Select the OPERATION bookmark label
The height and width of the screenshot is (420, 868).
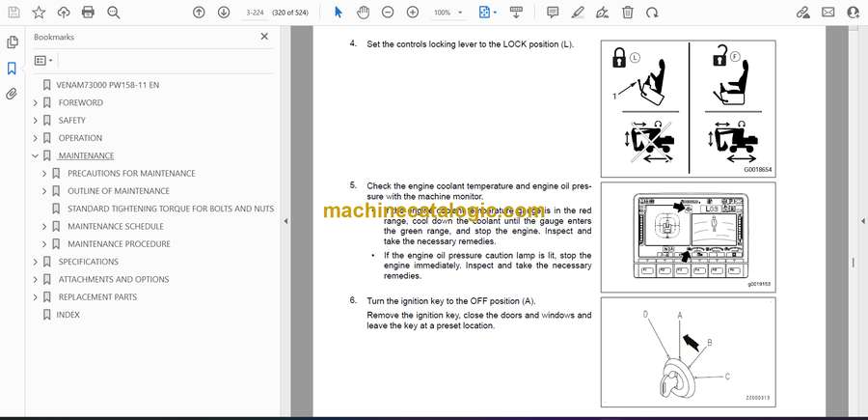pyautogui.click(x=80, y=138)
